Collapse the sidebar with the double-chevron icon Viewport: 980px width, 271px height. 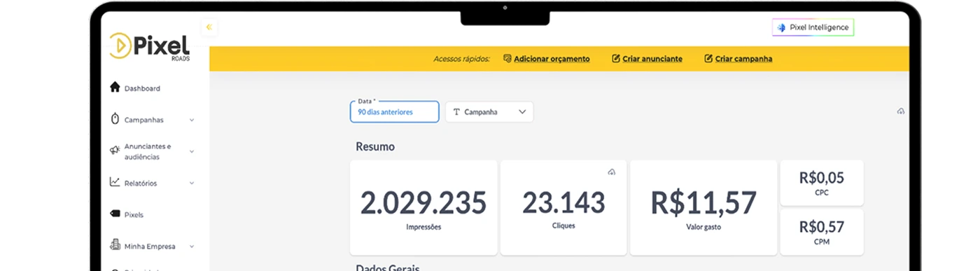[209, 27]
